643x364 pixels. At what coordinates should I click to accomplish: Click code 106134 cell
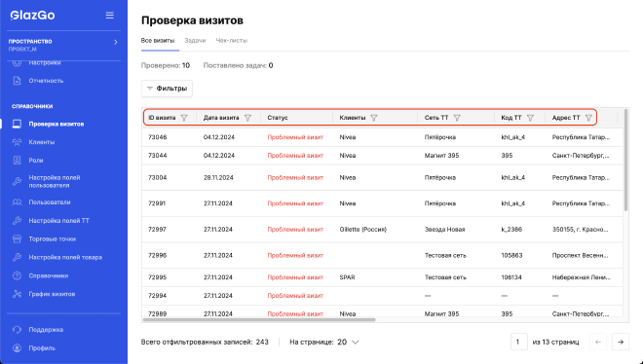point(511,277)
